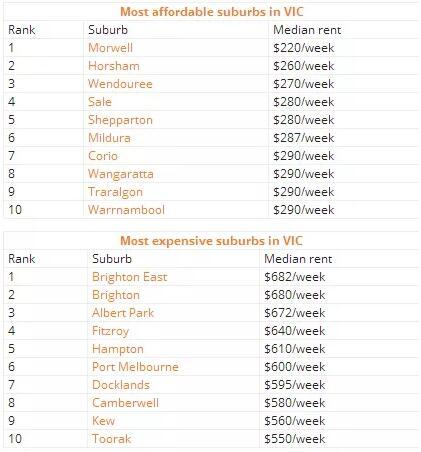
Task: Click the Wendouree suburb link
Action: tap(120, 84)
